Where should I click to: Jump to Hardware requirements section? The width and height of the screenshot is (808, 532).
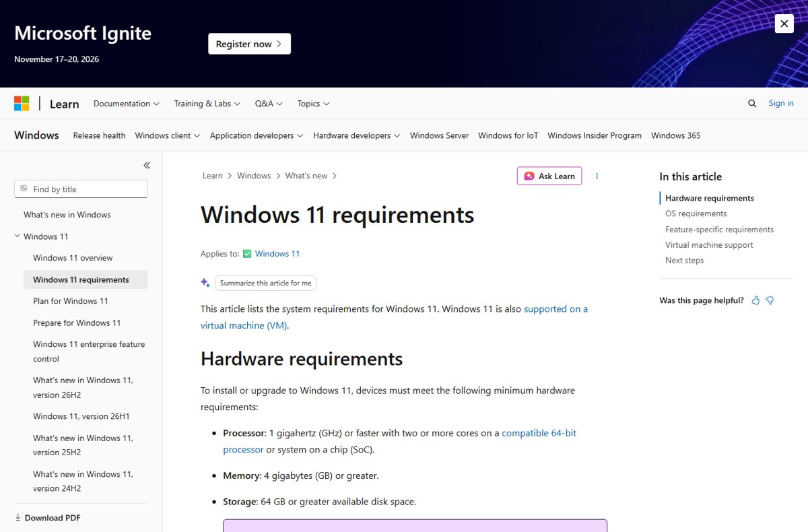tap(710, 198)
